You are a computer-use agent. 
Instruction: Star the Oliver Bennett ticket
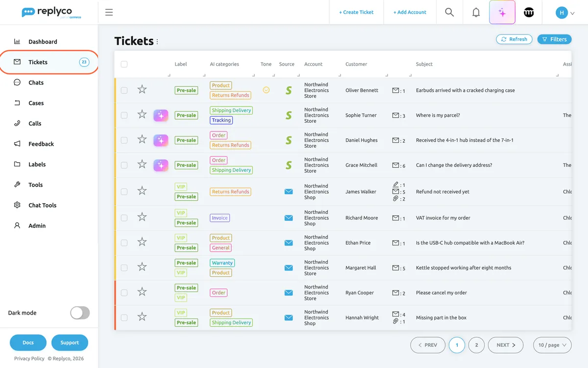(142, 89)
